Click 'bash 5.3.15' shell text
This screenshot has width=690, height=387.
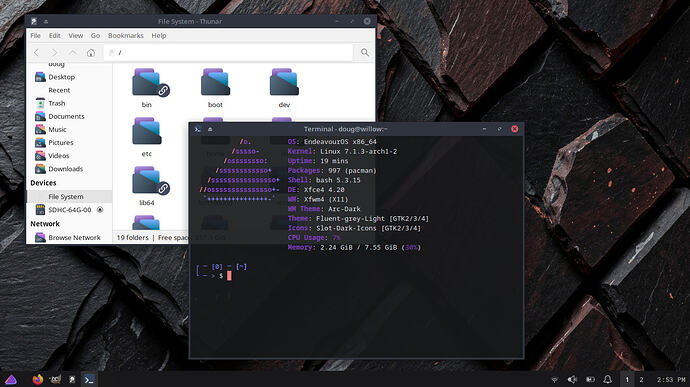click(x=338, y=180)
